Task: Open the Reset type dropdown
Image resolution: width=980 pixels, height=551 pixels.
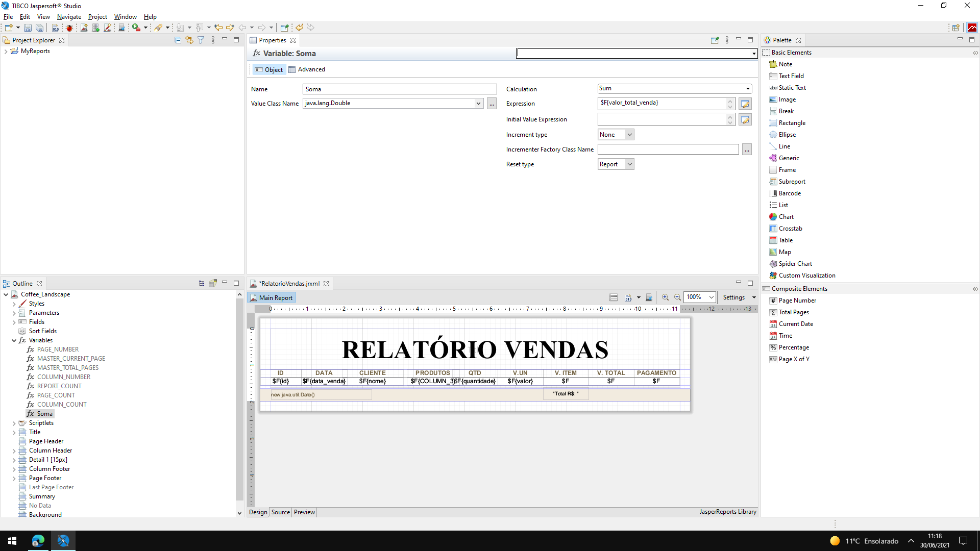Action: [x=616, y=164]
